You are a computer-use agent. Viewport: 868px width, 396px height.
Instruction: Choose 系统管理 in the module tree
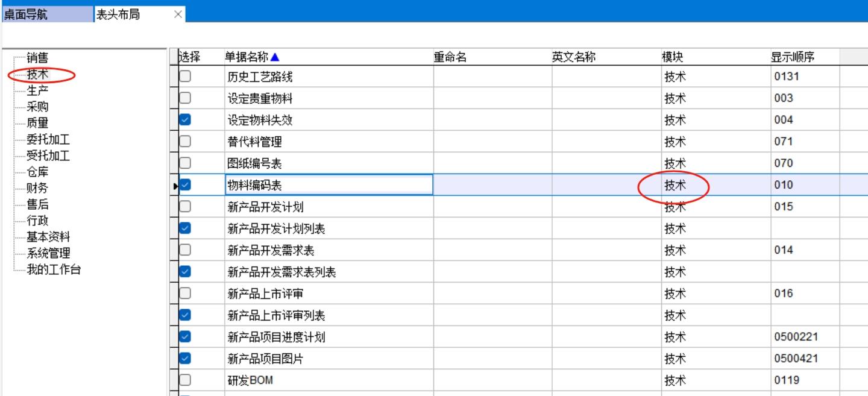click(48, 254)
